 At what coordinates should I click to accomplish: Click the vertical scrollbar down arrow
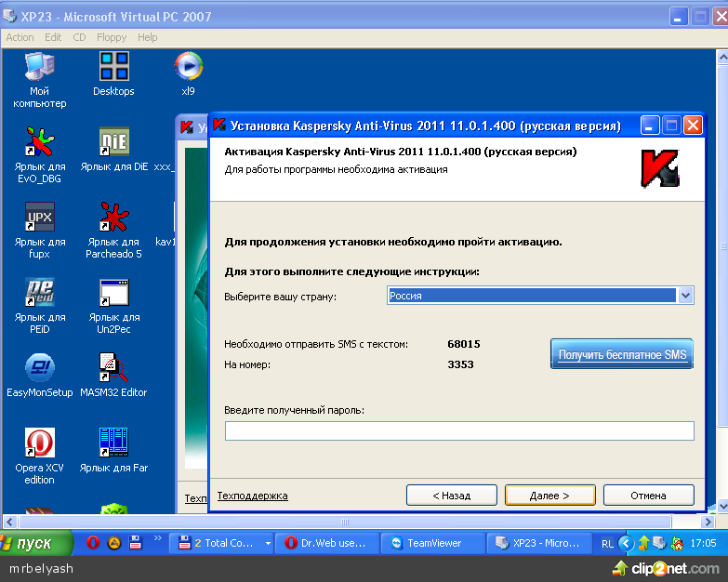point(722,506)
